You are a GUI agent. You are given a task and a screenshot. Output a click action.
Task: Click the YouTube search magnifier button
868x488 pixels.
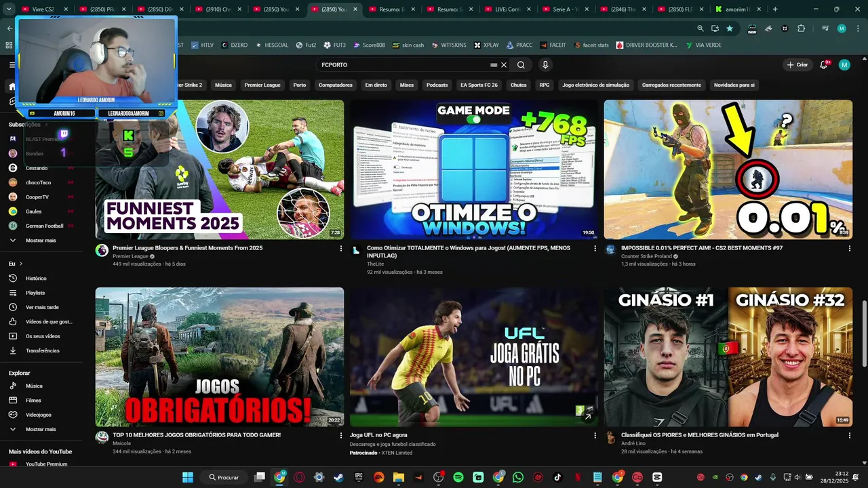[521, 65]
